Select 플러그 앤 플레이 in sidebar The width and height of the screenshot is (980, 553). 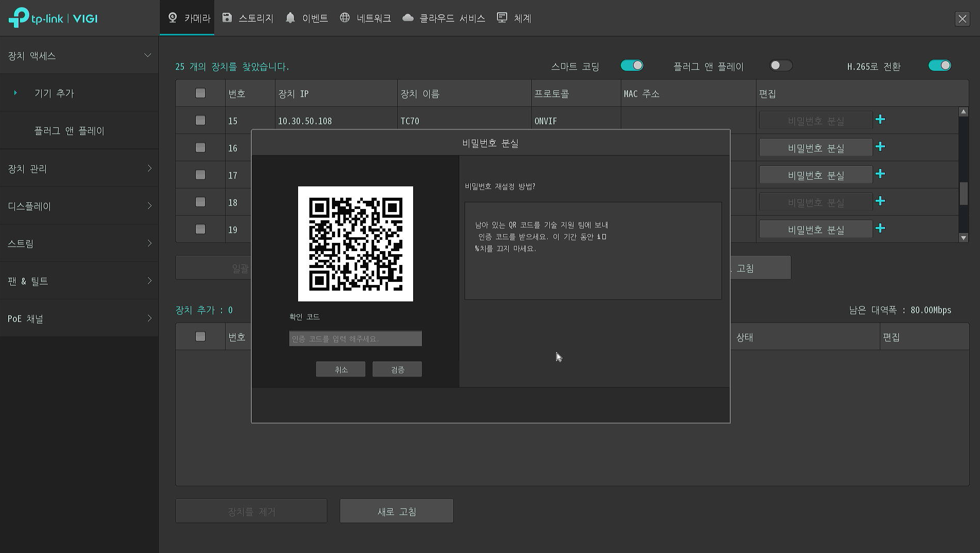coord(79,130)
